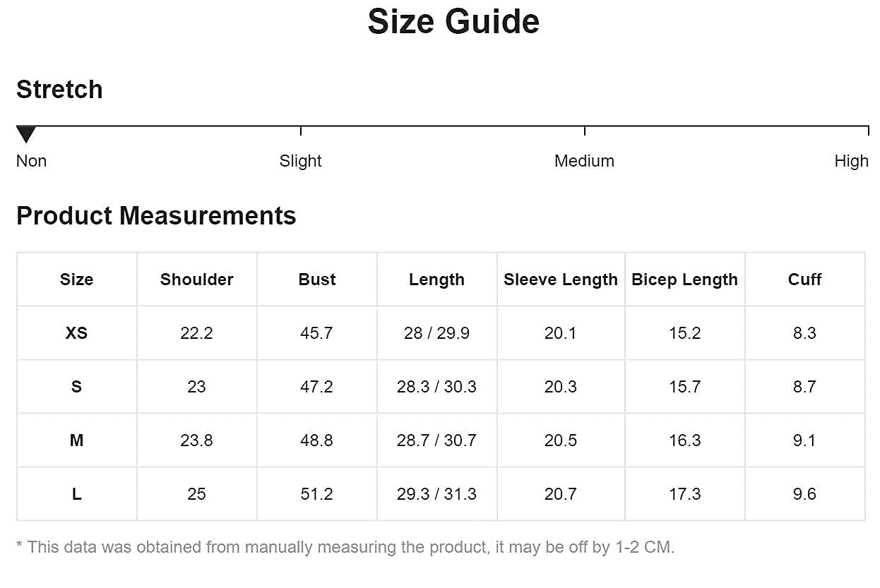Click the Slight stretch label
880x588 pixels.
(x=300, y=161)
